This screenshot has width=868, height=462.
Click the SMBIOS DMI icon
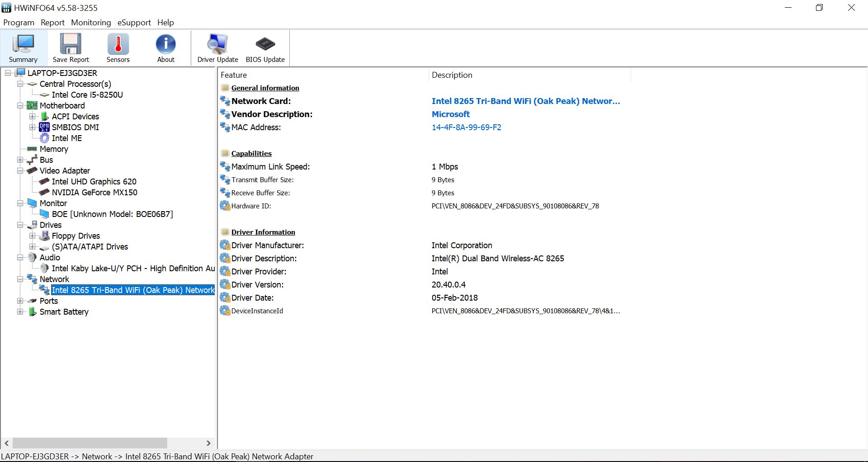pyautogui.click(x=44, y=127)
